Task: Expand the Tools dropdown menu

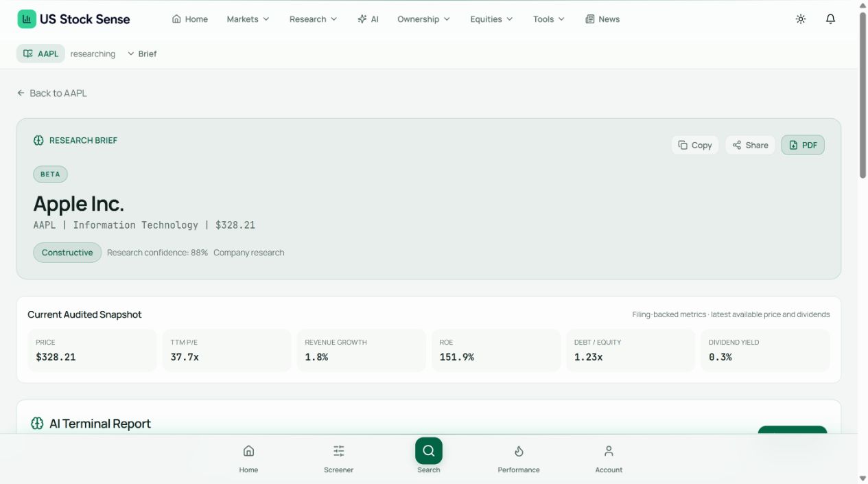Action: click(x=548, y=19)
